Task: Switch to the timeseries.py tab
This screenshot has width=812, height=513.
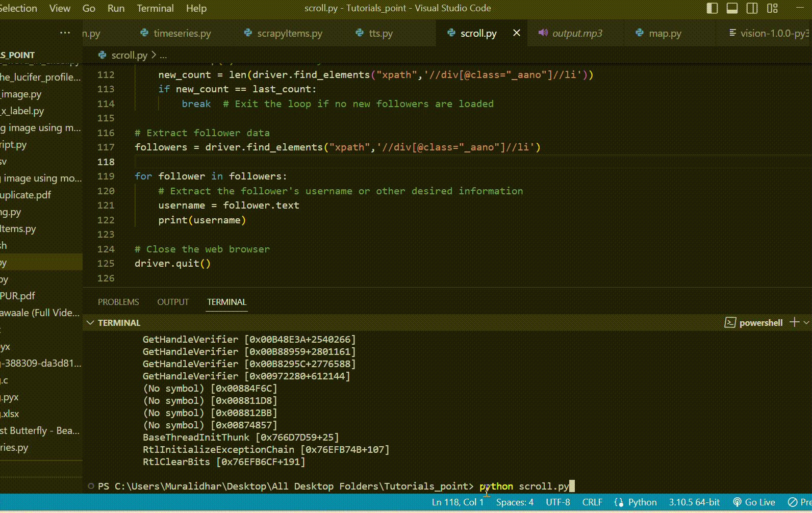Action: pyautogui.click(x=182, y=33)
